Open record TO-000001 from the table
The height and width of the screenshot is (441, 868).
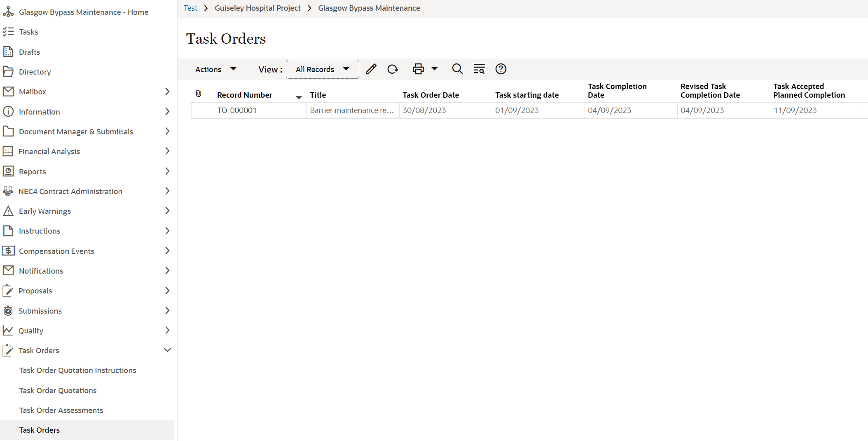[237, 110]
